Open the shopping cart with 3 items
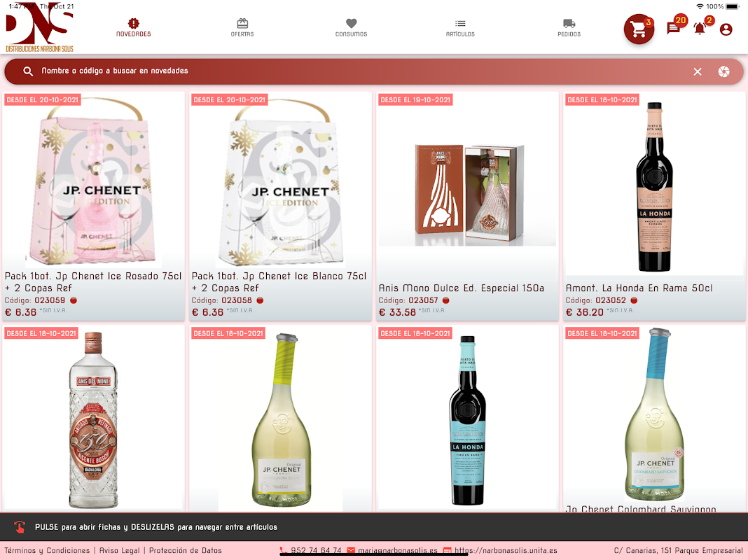748x560 pixels. 639,29
